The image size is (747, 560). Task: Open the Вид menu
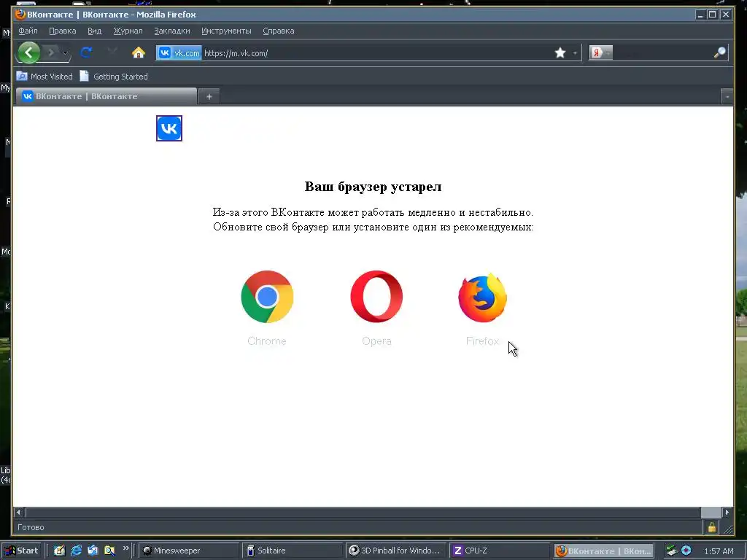(94, 31)
